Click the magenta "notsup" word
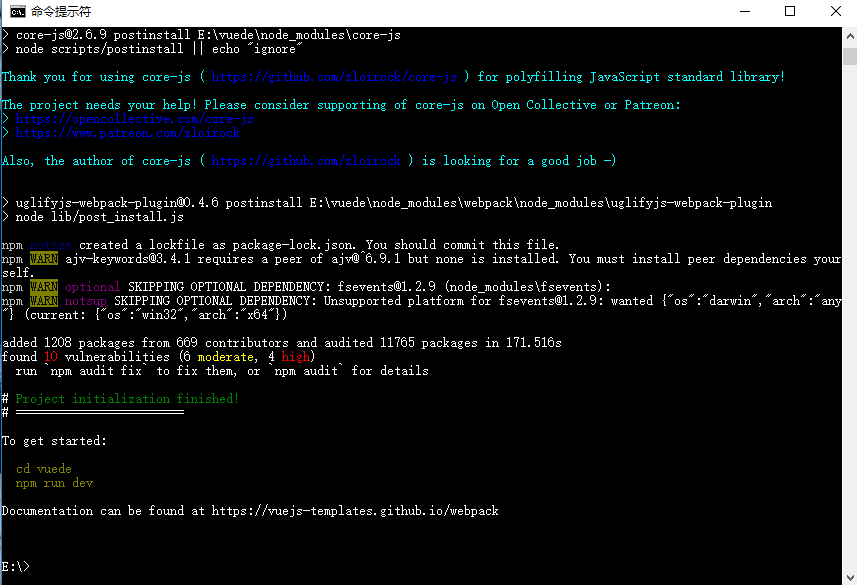 (x=85, y=301)
